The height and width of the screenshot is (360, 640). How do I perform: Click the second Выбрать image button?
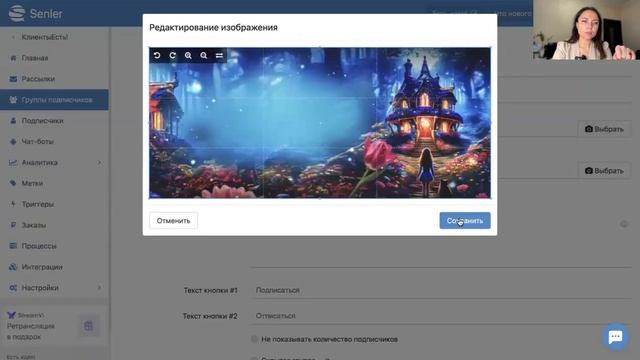[x=604, y=171]
